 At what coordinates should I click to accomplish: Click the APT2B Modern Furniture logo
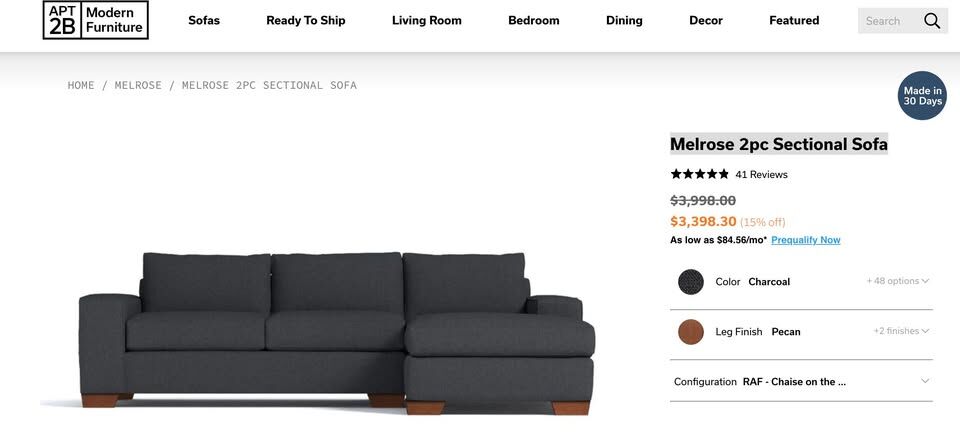coord(96,20)
